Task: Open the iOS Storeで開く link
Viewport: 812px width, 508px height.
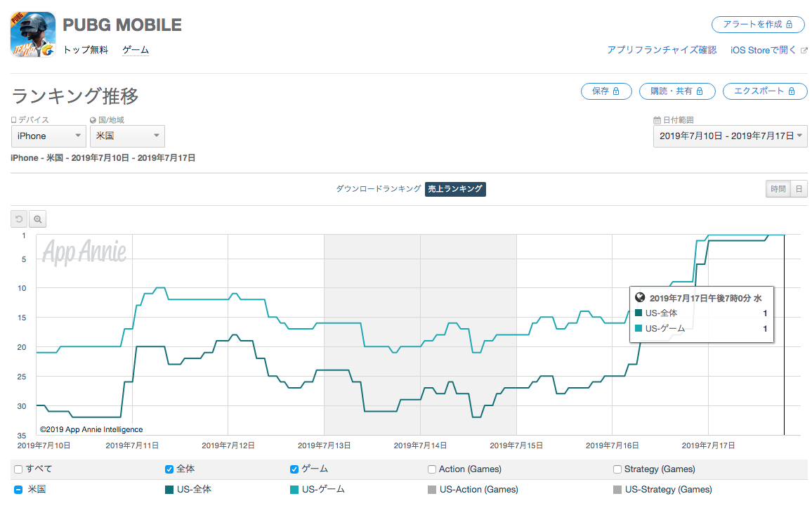Action: point(764,50)
